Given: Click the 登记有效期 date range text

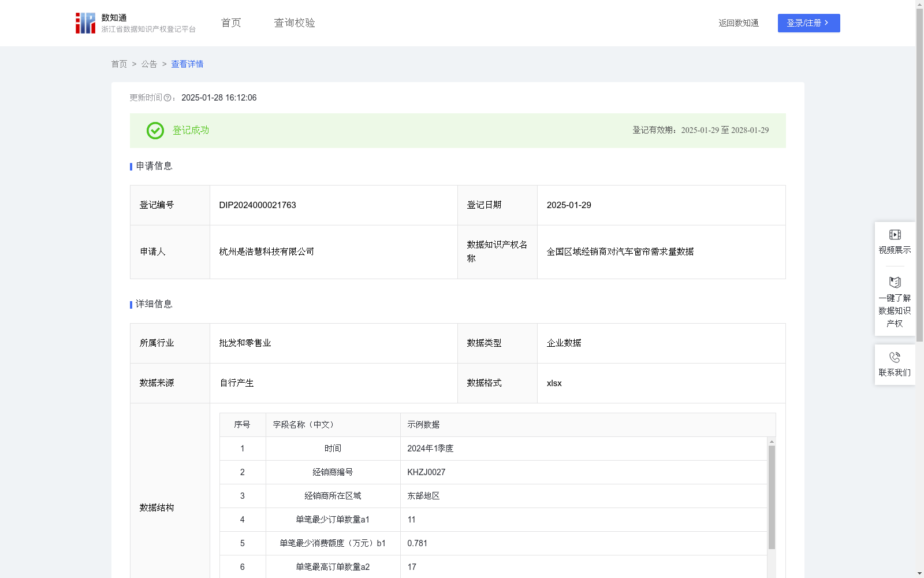Looking at the screenshot, I should (701, 131).
